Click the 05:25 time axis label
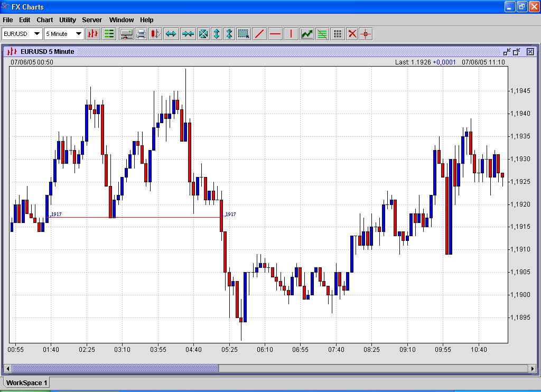 click(x=229, y=350)
